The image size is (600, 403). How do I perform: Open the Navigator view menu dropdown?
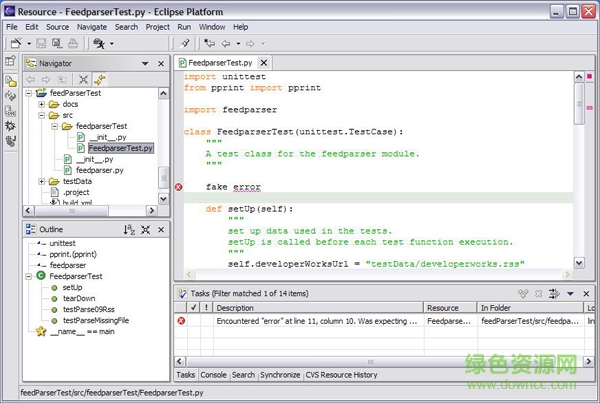point(143,63)
